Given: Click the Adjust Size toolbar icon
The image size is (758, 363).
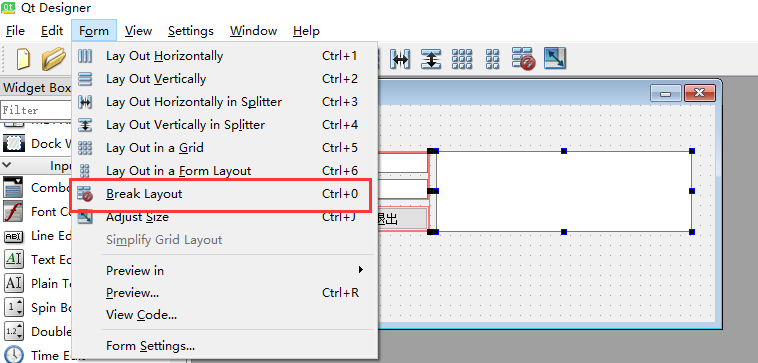Looking at the screenshot, I should point(555,58).
